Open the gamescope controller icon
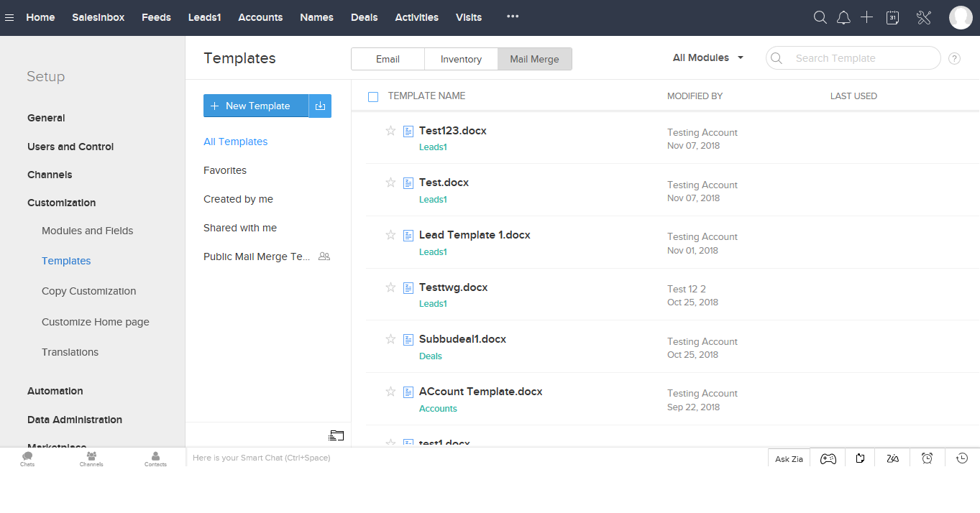980x513 pixels. click(828, 458)
